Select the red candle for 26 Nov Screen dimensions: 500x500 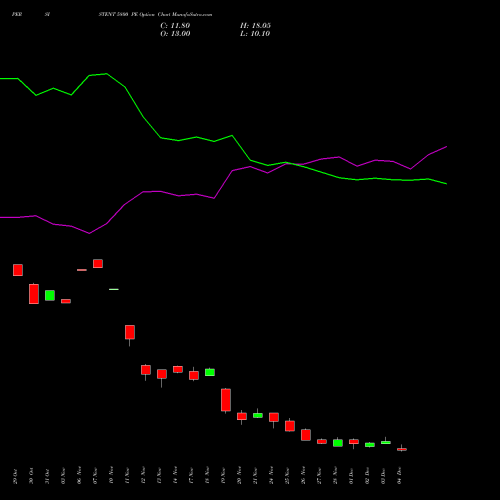(x=306, y=435)
